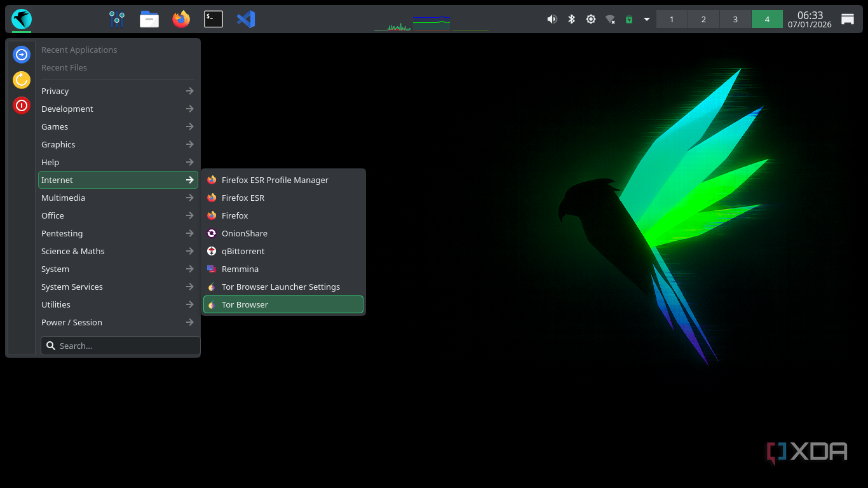Click the red power button in sidebar

click(22, 105)
